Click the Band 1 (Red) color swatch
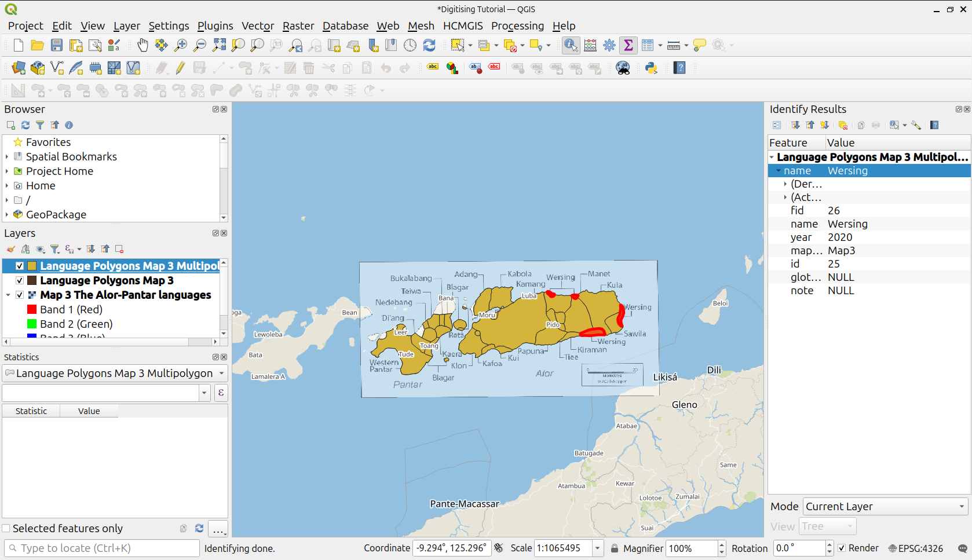 [x=32, y=309]
